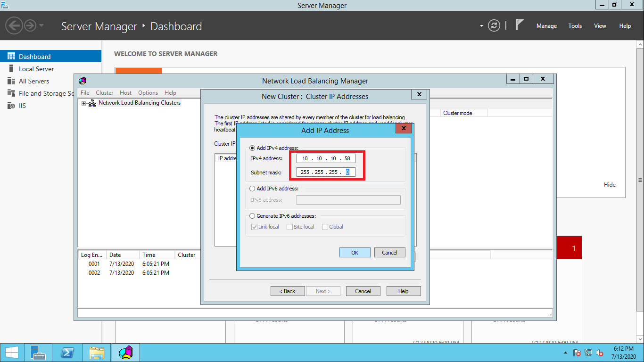The width and height of the screenshot is (644, 362).
Task: Click the Server Manager vertical scrollbar thumb
Action: [640, 180]
